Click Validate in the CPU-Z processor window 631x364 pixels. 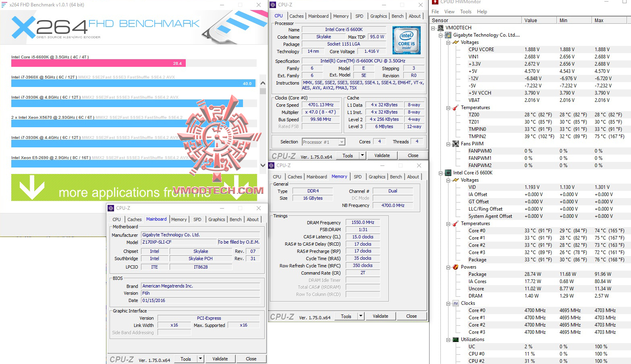(382, 155)
